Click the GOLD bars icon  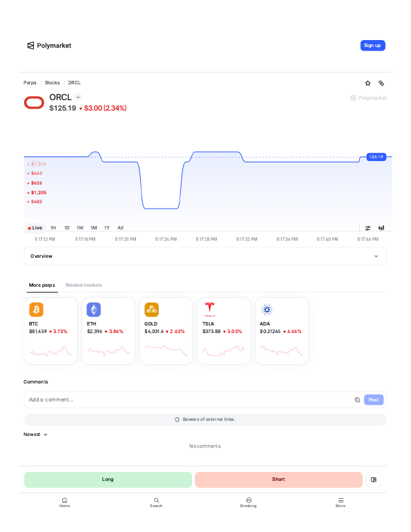point(151,310)
